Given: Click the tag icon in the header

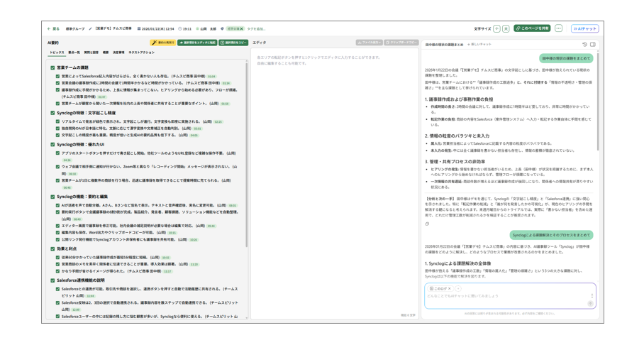Looking at the screenshot, I should (x=222, y=29).
